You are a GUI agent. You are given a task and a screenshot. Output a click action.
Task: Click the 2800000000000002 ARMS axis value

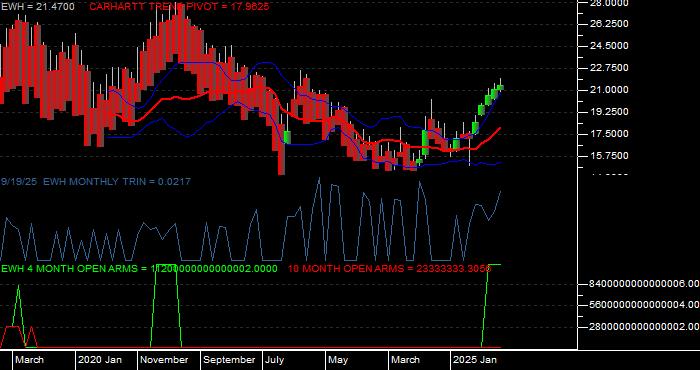[645, 327]
